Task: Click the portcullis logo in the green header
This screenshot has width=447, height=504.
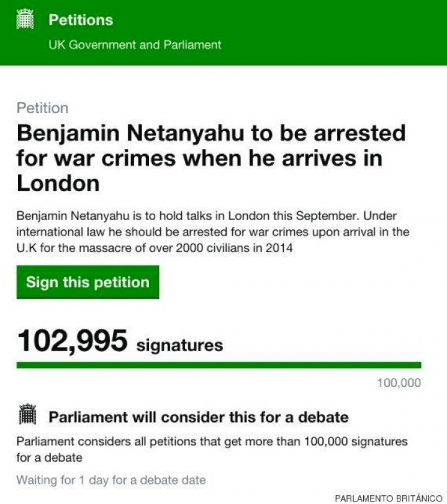Action: click(x=27, y=20)
